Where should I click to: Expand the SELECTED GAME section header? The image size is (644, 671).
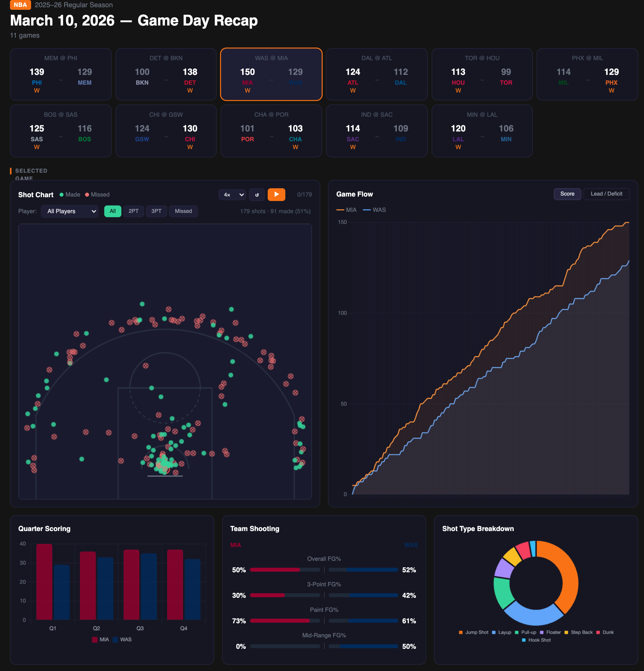click(x=31, y=174)
